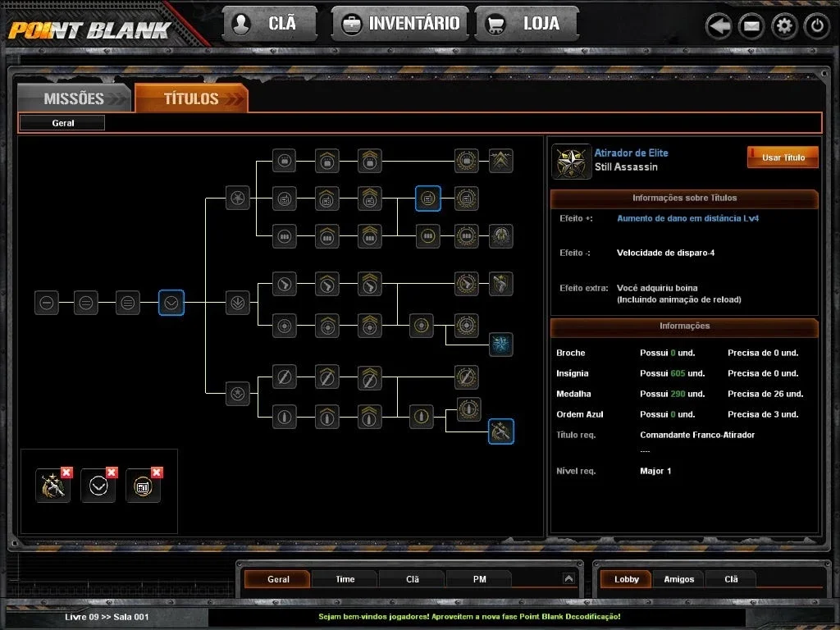Click the Atirador de Elite emblem thumbnail

pos(571,162)
